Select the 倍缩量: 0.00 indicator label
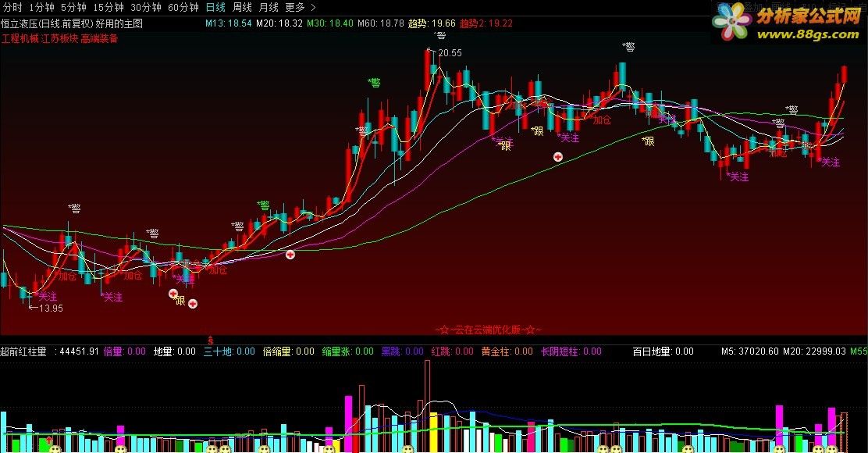This screenshot has width=868, height=453. coord(288,351)
